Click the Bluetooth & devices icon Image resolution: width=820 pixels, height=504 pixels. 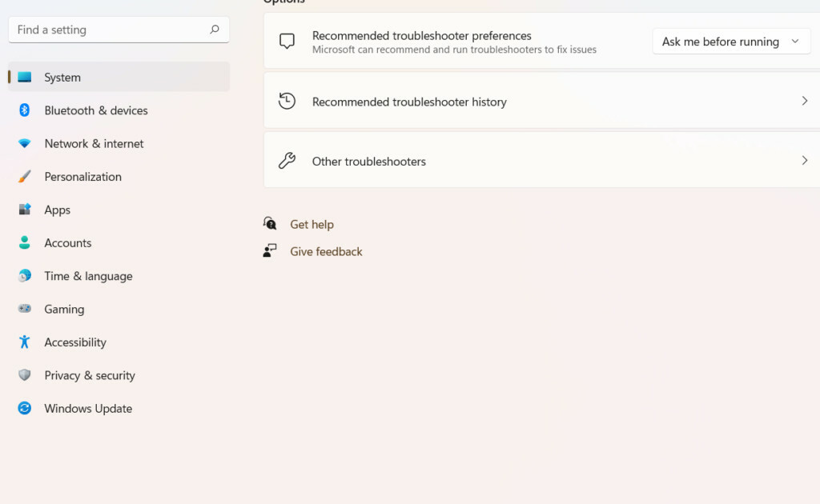click(25, 110)
